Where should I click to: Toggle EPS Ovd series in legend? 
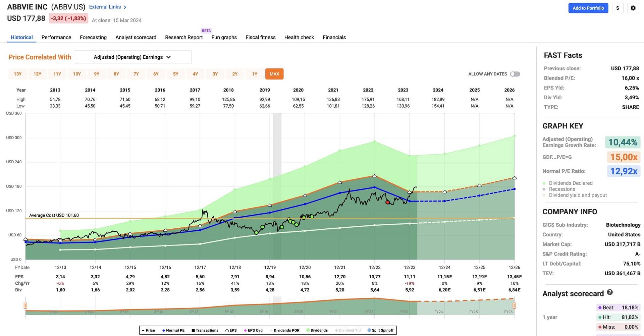[x=253, y=330]
